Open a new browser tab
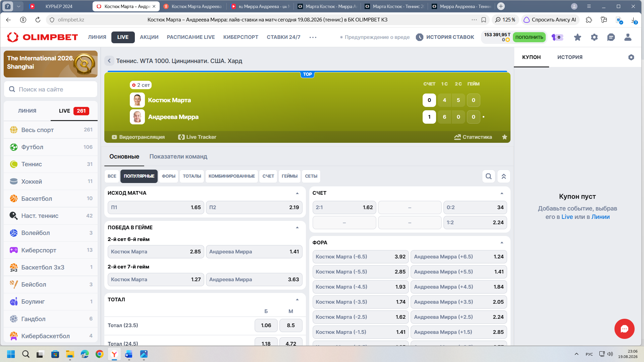The image size is (644, 362). (x=501, y=6)
